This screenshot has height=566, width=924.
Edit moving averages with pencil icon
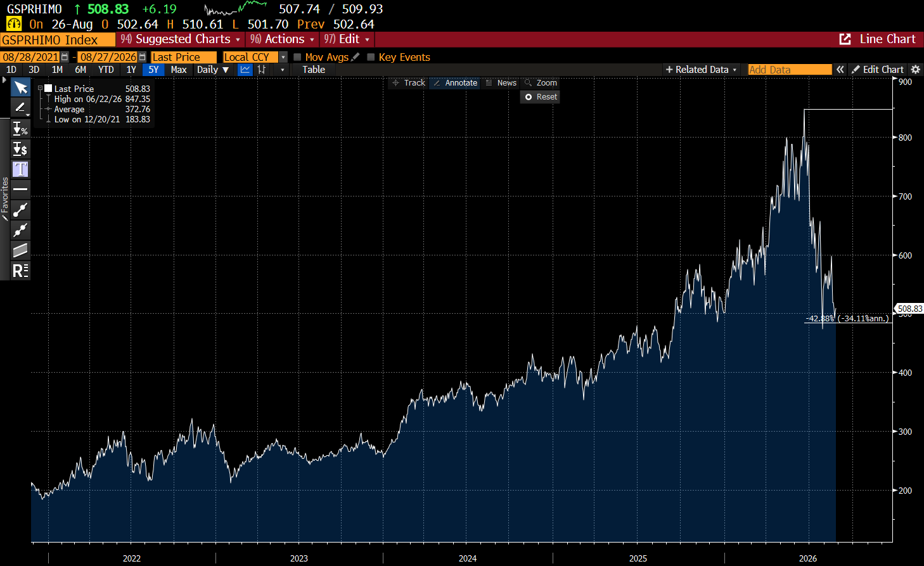(356, 57)
